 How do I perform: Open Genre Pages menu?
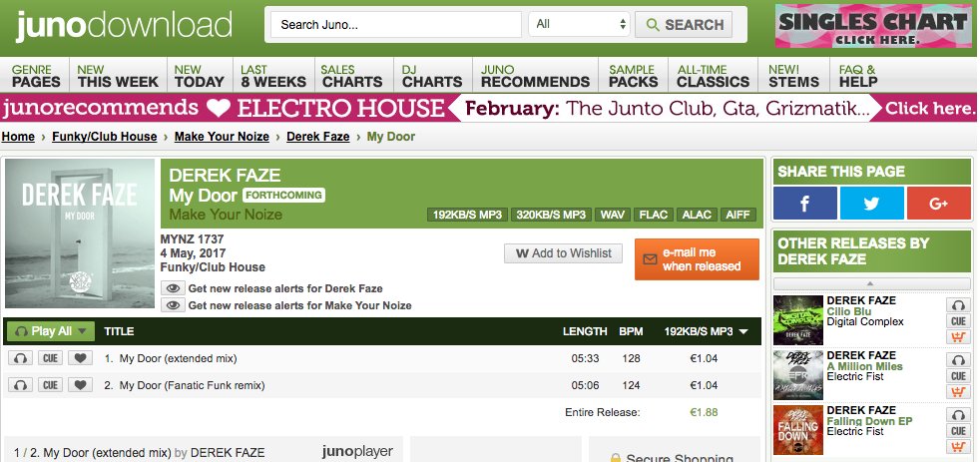pyautogui.click(x=36, y=76)
